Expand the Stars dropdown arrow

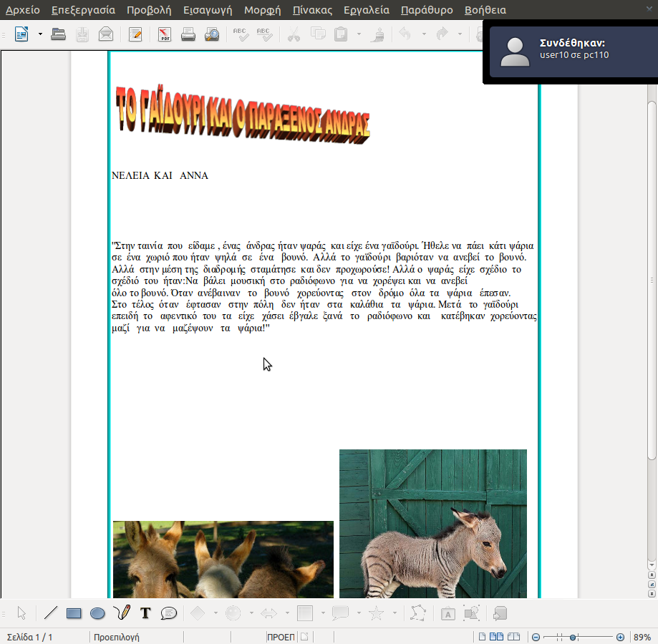[x=395, y=613]
